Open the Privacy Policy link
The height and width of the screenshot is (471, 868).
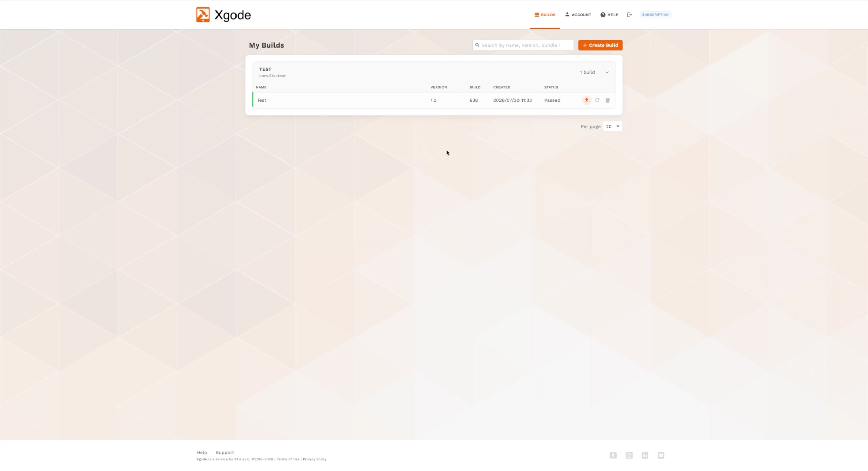pos(315,459)
